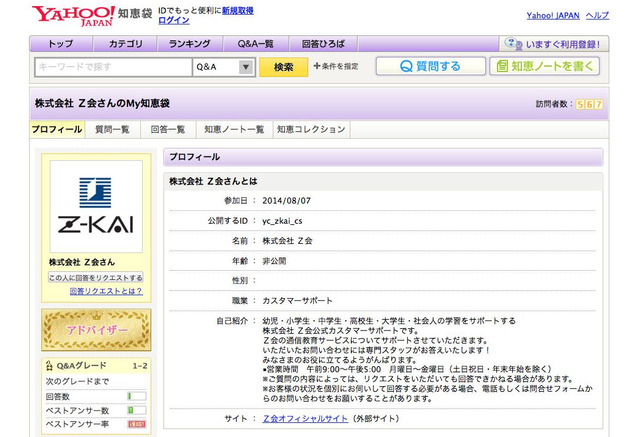Open the ランキング menu item
This screenshot has height=437, width=640.
190,44
